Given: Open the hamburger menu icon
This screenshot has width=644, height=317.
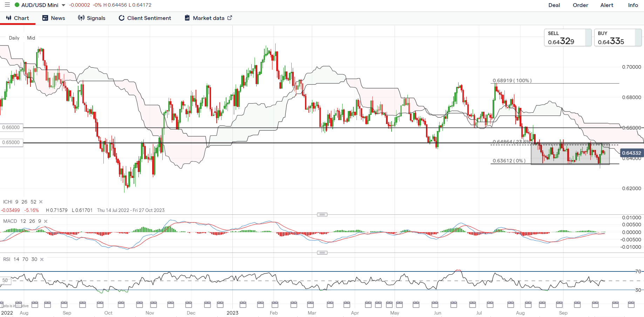Looking at the screenshot, I should [x=7, y=5].
